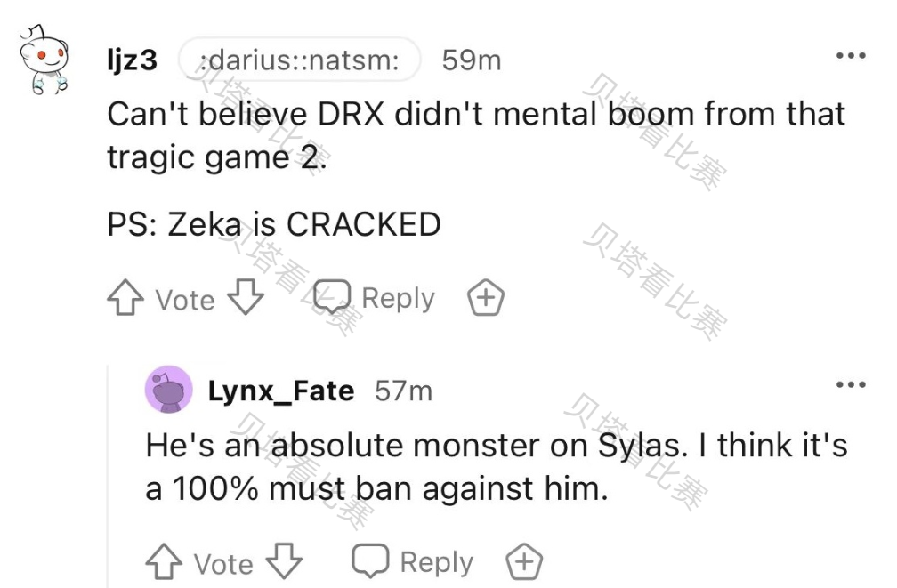Open the permalink from the 59m timestamp
Screen dimensions: 897x588
[x=471, y=60]
